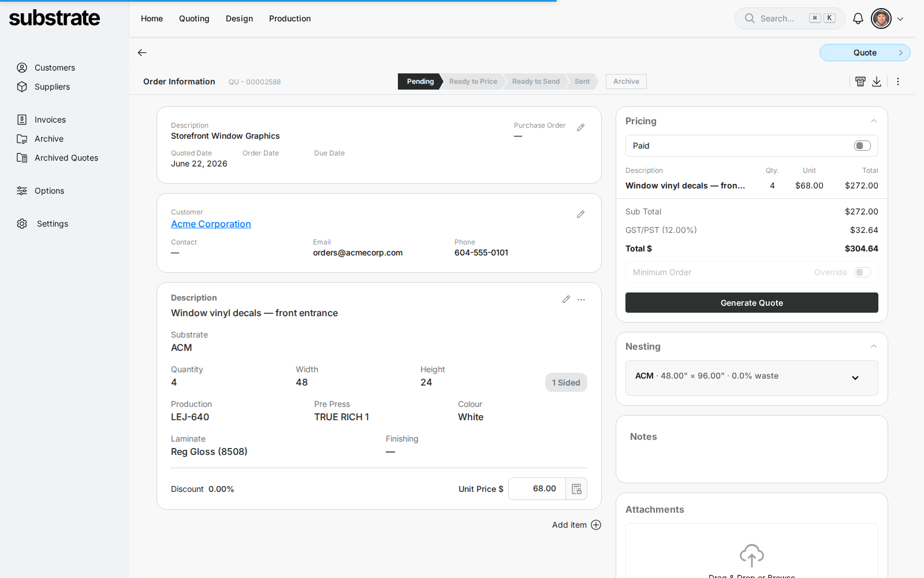
Task: Open line item more options ellipsis
Action: pyautogui.click(x=582, y=299)
